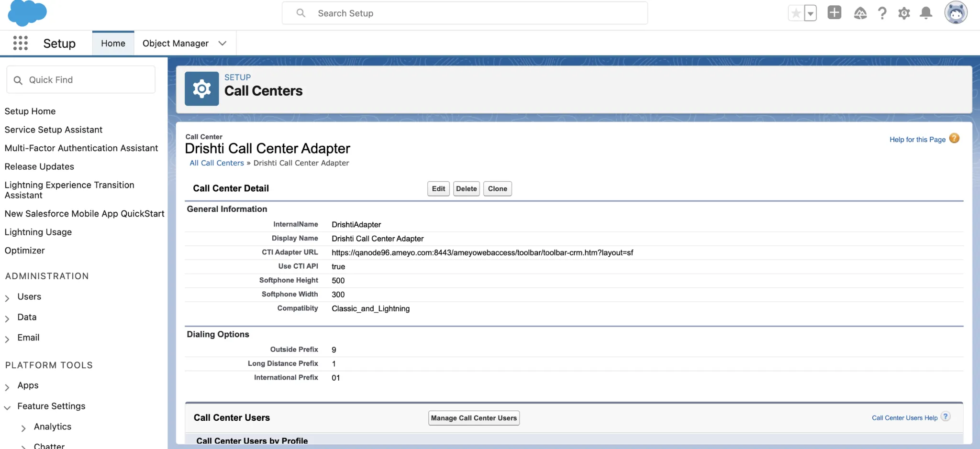Expand the Email tree node
This screenshot has height=449, width=980.
click(7, 339)
